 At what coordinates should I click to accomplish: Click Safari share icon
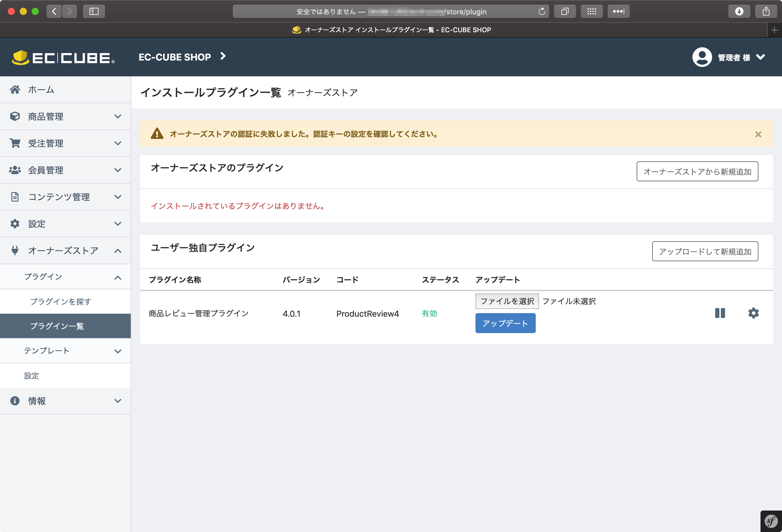click(x=766, y=11)
